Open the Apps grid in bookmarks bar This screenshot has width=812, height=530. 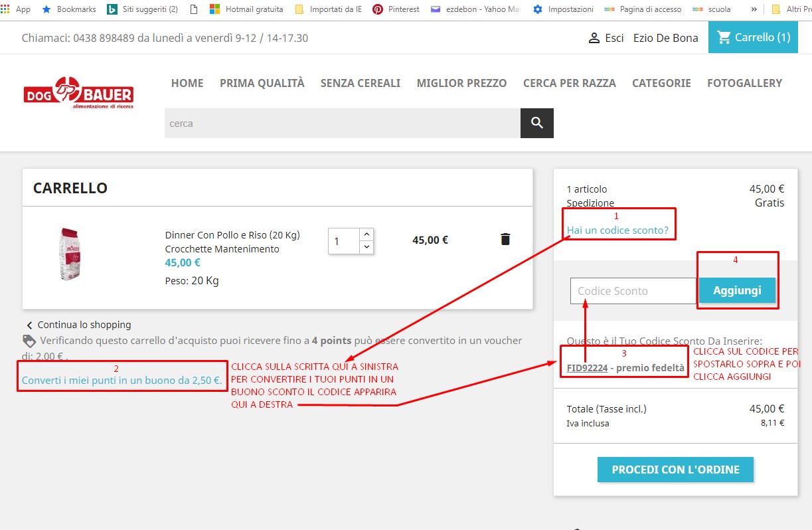(x=16, y=9)
